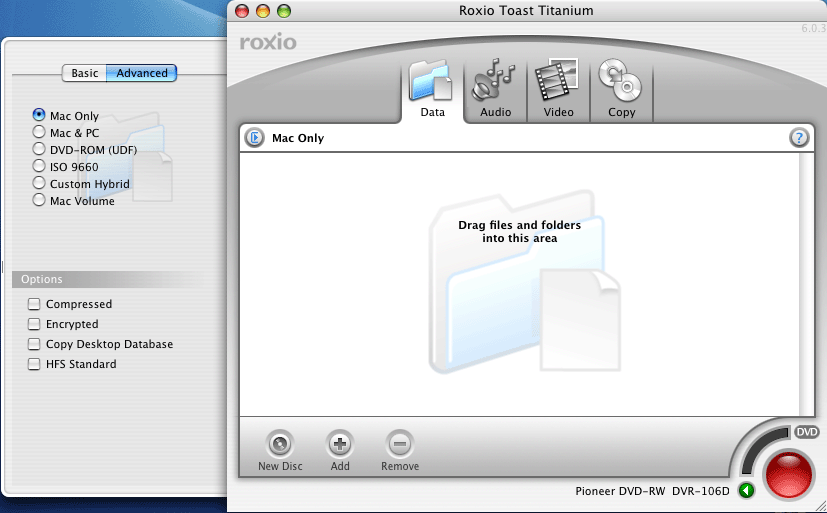Select Mac Volume format
Screen dimensions: 827x513
[73, 200]
